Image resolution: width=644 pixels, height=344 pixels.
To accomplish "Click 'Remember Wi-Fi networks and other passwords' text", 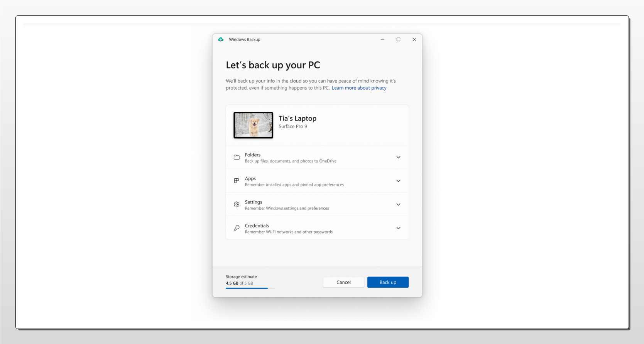I will 289,232.
